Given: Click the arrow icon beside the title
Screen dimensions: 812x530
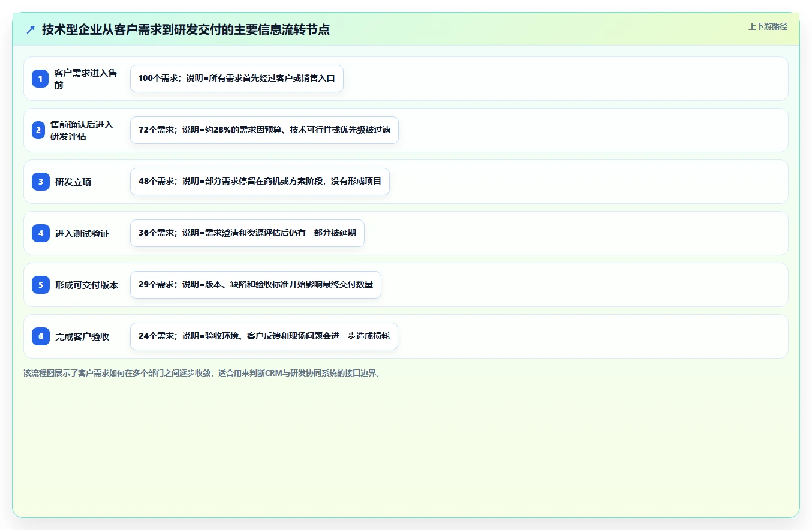Looking at the screenshot, I should [31, 29].
